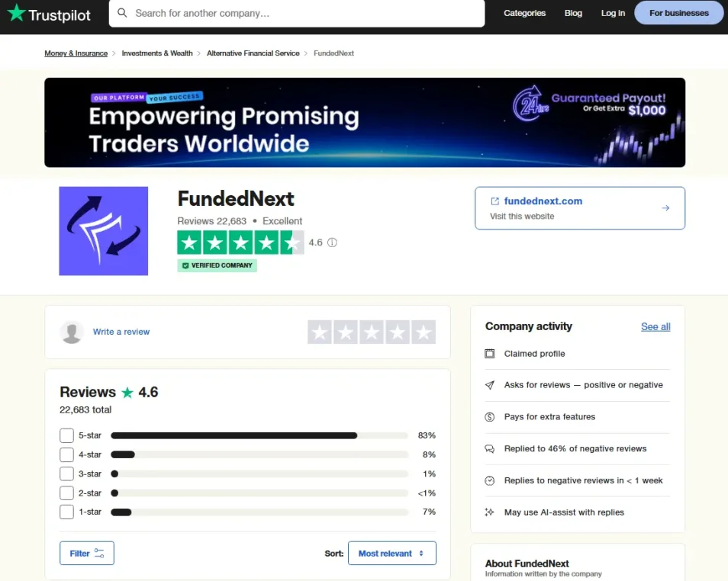Check the 1-star filter checkbox
The height and width of the screenshot is (581, 728).
point(66,512)
